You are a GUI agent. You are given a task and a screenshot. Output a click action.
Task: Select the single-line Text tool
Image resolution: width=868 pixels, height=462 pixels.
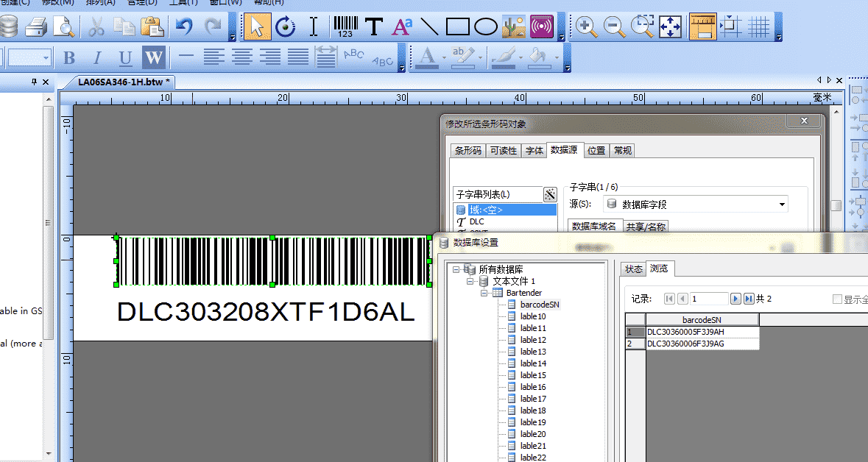pyautogui.click(x=374, y=26)
